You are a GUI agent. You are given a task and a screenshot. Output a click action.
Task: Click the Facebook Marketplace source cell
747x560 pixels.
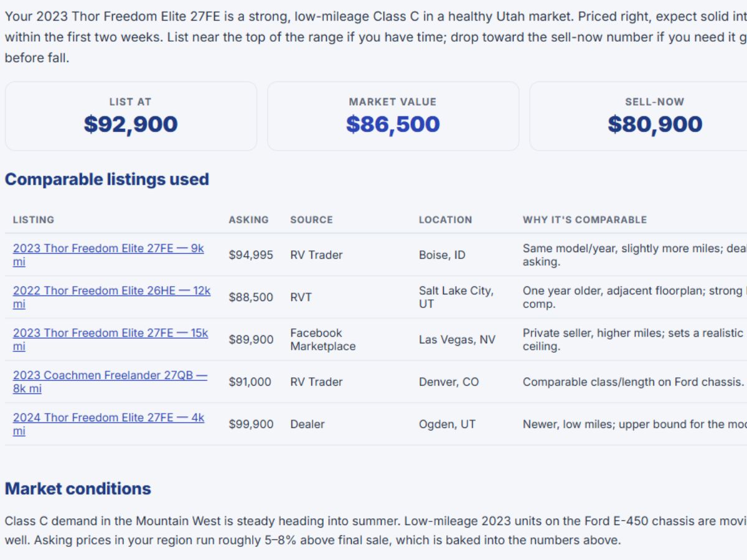point(323,340)
